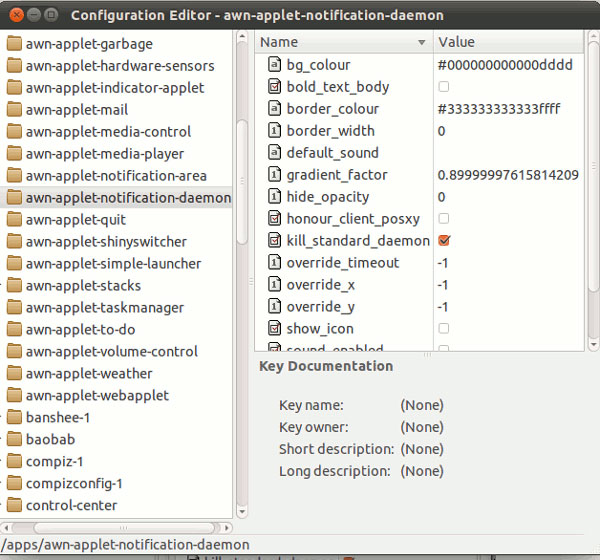Click the baobab folder icon
Screen dimensions: 600x560
tap(14, 440)
